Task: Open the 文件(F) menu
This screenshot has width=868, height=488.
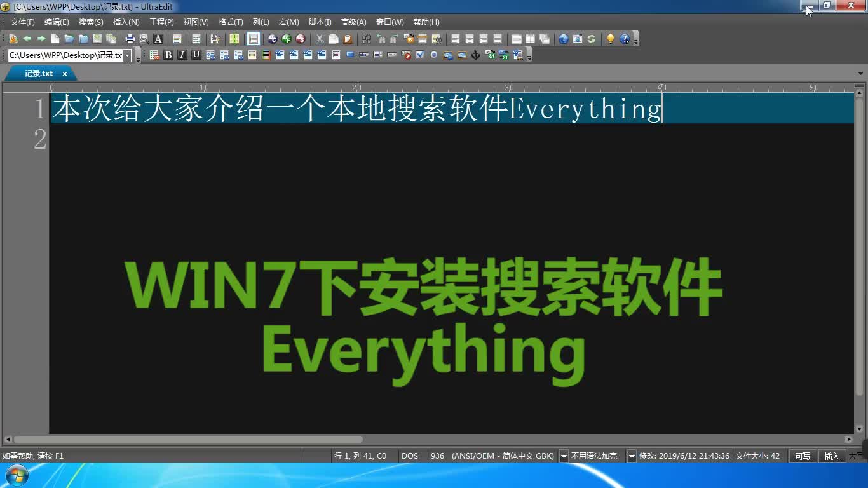Action: [x=23, y=22]
